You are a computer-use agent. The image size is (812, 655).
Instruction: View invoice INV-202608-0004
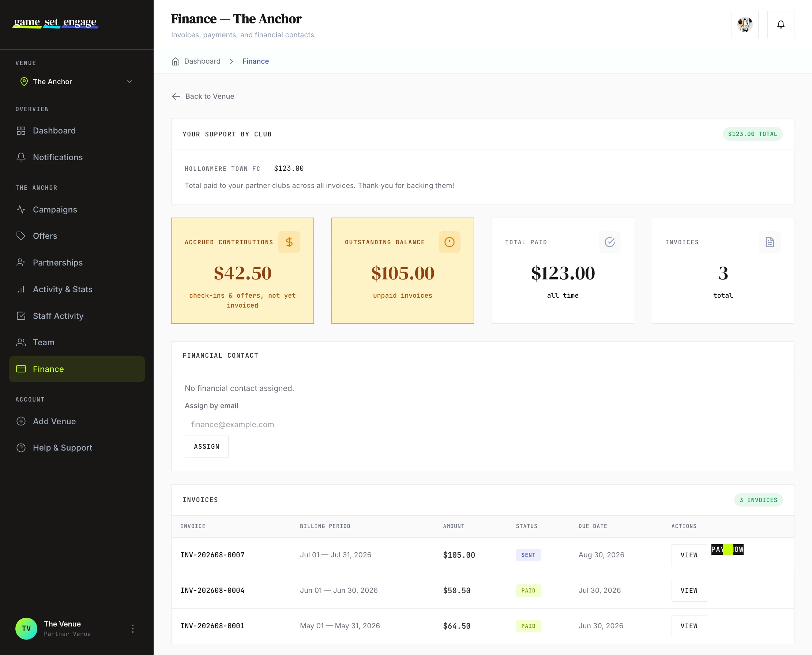click(689, 591)
